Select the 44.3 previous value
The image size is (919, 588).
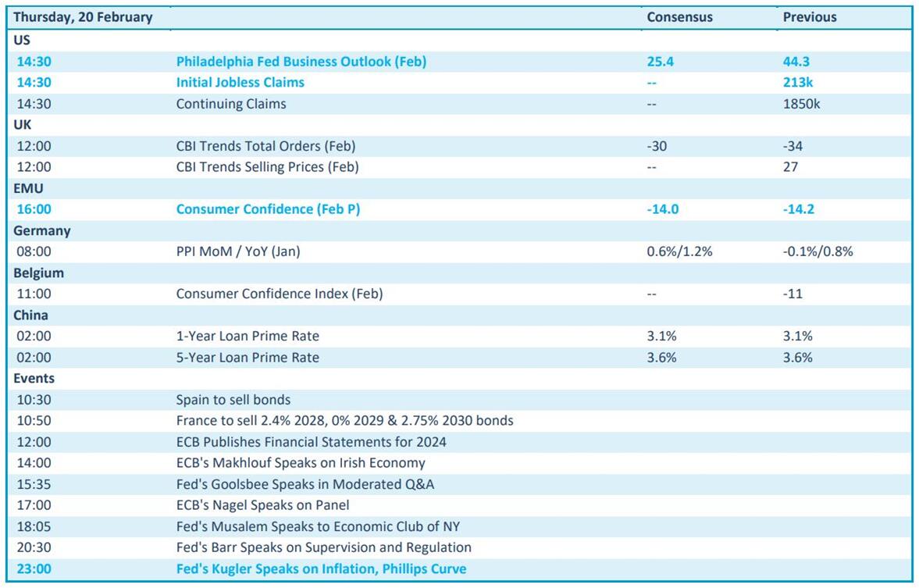[797, 62]
